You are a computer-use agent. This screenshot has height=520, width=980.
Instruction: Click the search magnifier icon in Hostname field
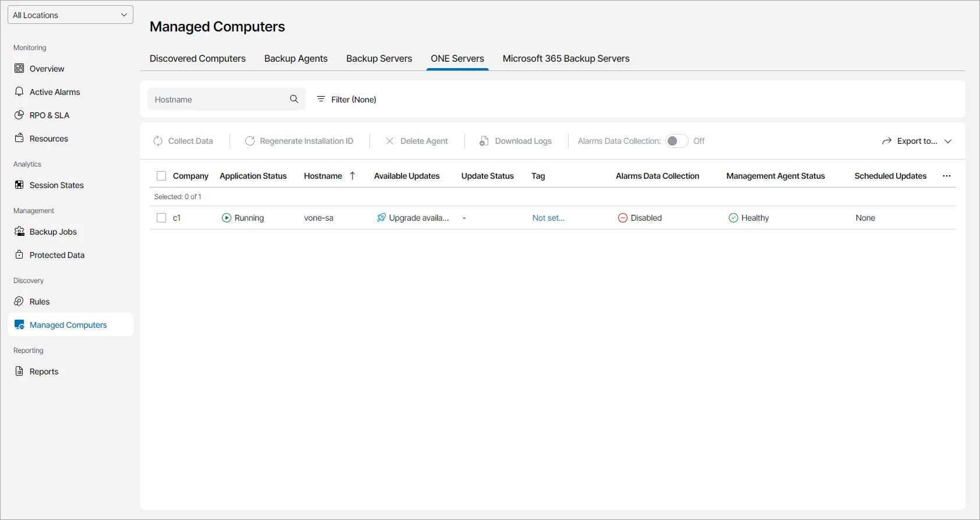294,99
